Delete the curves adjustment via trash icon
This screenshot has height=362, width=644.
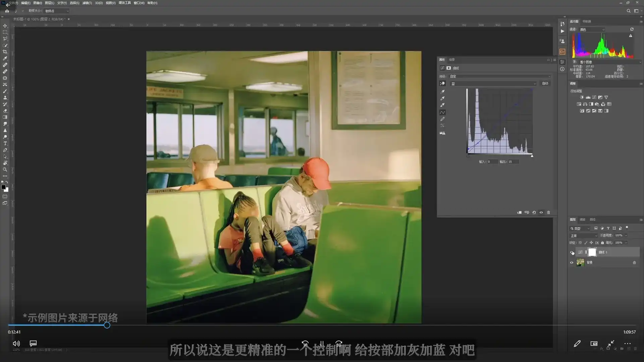pos(549,213)
